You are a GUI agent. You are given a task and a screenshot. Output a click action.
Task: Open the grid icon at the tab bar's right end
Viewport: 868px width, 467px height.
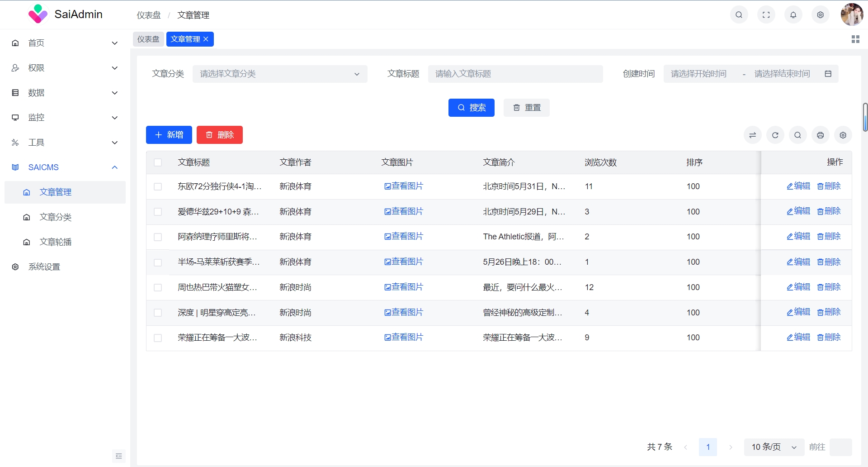point(855,39)
